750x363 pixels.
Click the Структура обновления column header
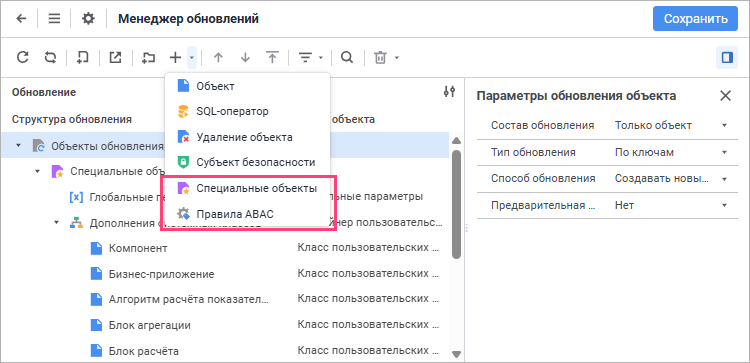click(72, 119)
